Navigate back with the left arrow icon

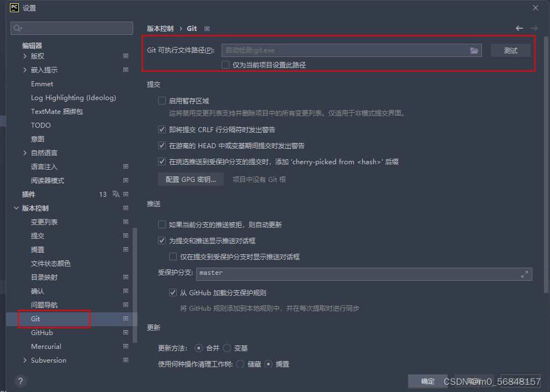point(519,28)
